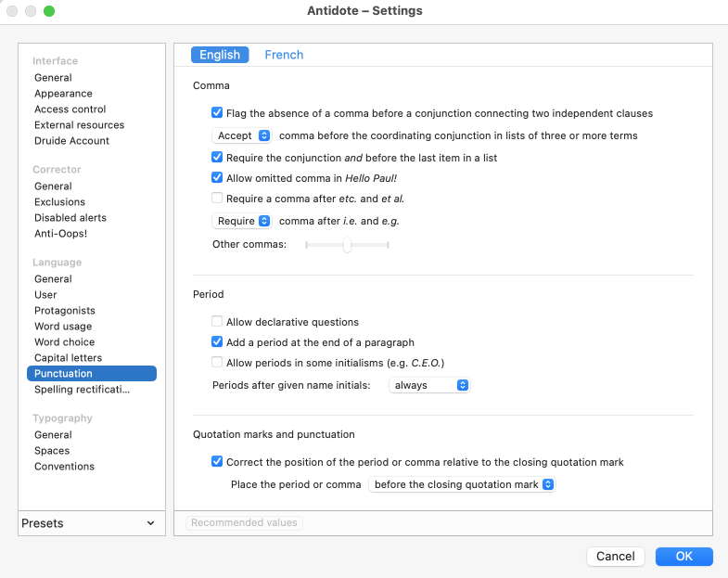Open the 'Accept' comma dropdown
This screenshot has width=728, height=578.
coord(242,135)
